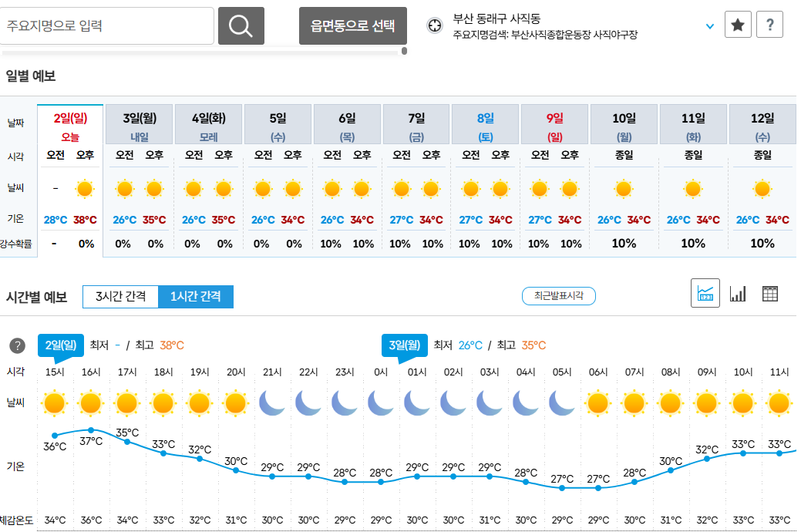Click the 주요지명으로 입력 search field
Image resolution: width=801 pixels, height=532 pixels.
click(x=106, y=25)
